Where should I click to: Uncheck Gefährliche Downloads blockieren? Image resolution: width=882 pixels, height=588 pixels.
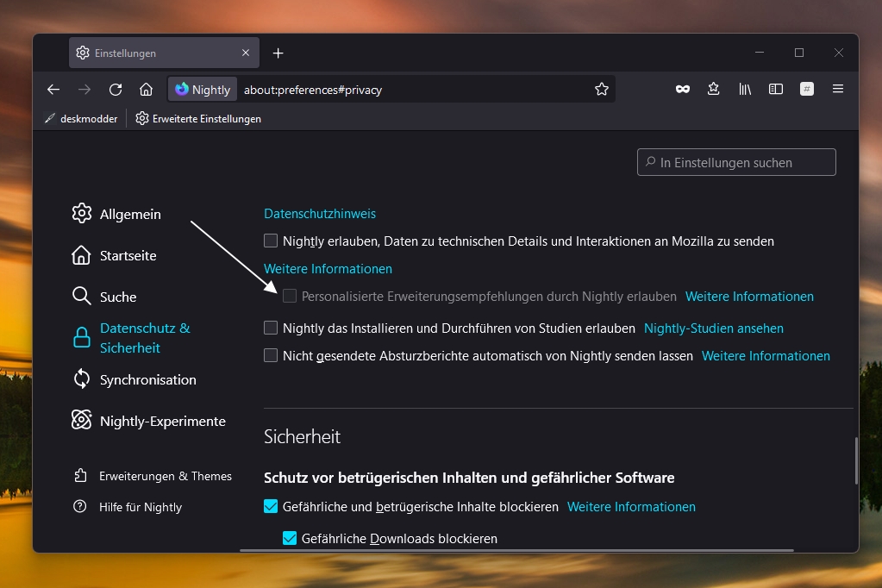tap(290, 539)
